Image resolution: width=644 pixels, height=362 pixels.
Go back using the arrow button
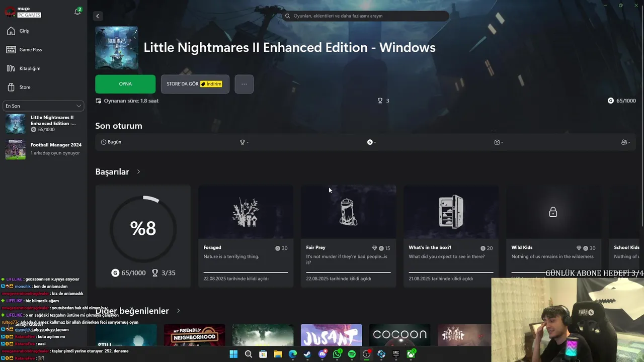98,16
